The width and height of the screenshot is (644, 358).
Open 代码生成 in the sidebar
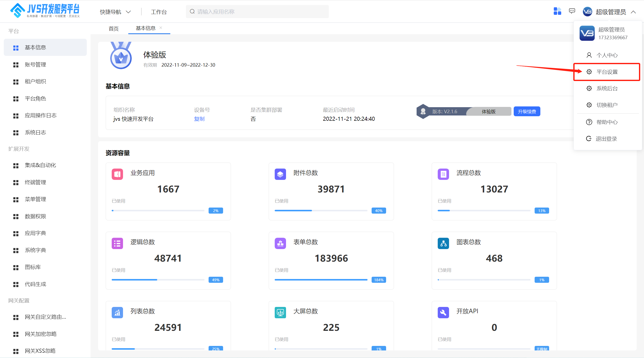click(45, 284)
